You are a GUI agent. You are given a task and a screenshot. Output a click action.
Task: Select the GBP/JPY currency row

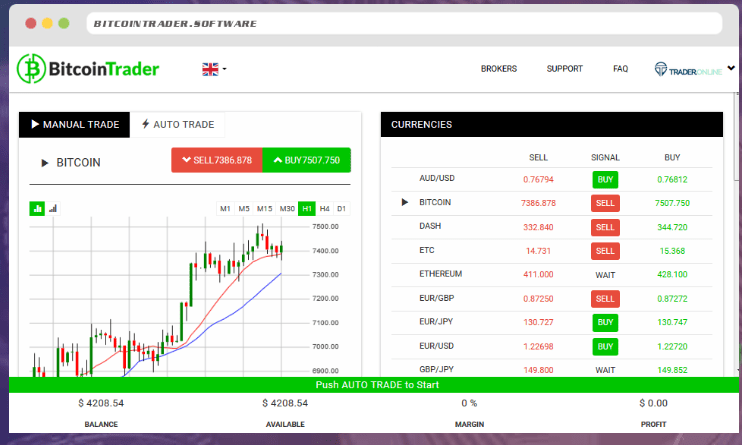tap(552, 369)
